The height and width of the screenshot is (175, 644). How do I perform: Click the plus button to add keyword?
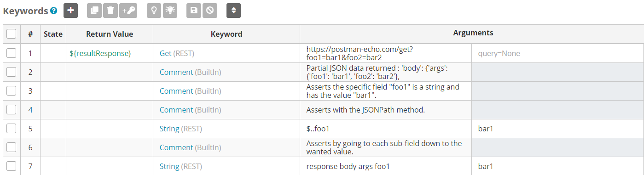[x=70, y=11]
